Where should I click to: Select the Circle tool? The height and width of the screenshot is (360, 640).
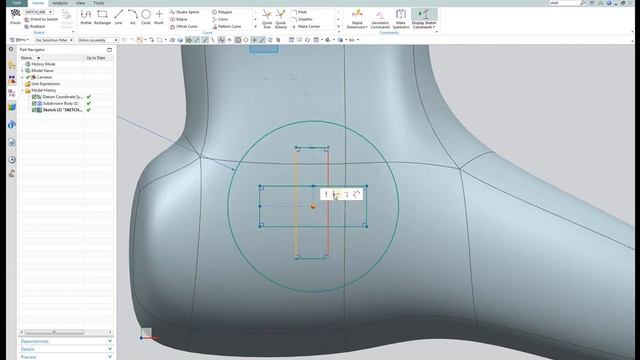tap(146, 17)
